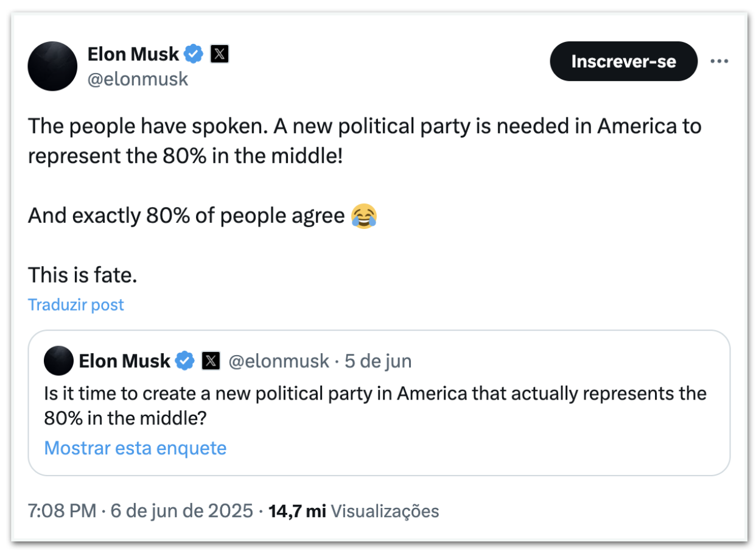The width and height of the screenshot is (756, 553).
Task: Open the Elon Musk display name in main header
Action: pyautogui.click(x=133, y=54)
